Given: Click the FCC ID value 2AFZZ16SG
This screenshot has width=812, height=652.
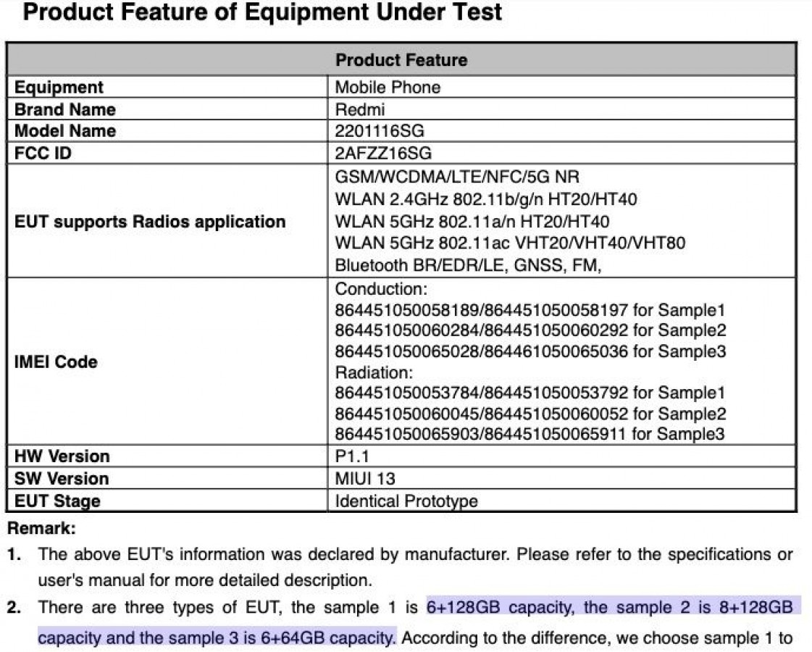Looking at the screenshot, I should (x=384, y=153).
